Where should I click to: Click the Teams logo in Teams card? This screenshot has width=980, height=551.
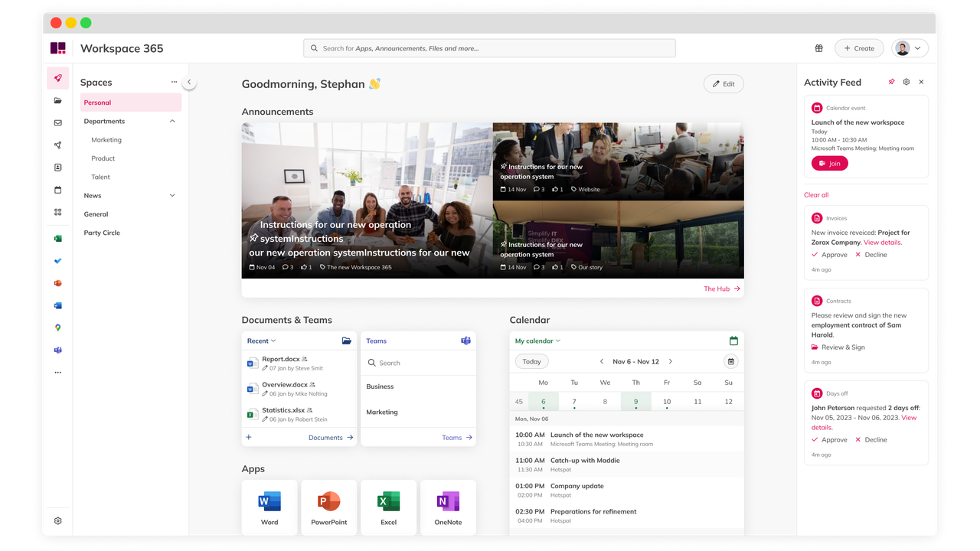[x=465, y=341]
